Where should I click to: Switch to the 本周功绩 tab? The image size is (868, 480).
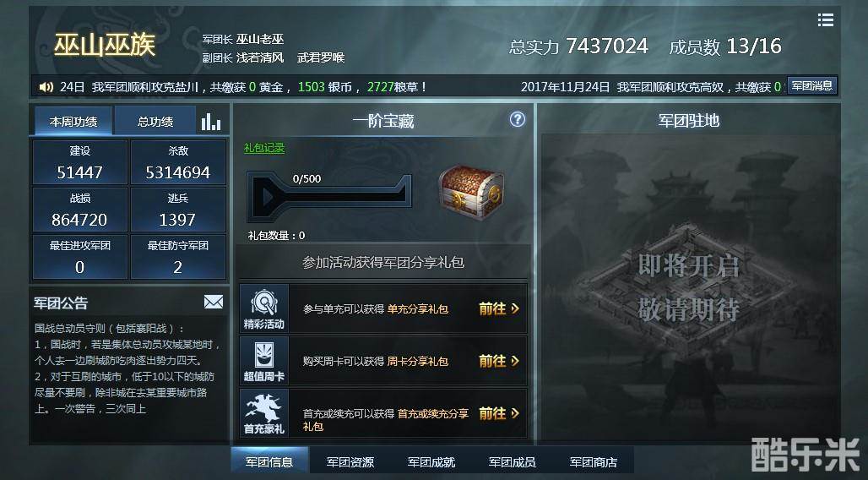[x=73, y=122]
